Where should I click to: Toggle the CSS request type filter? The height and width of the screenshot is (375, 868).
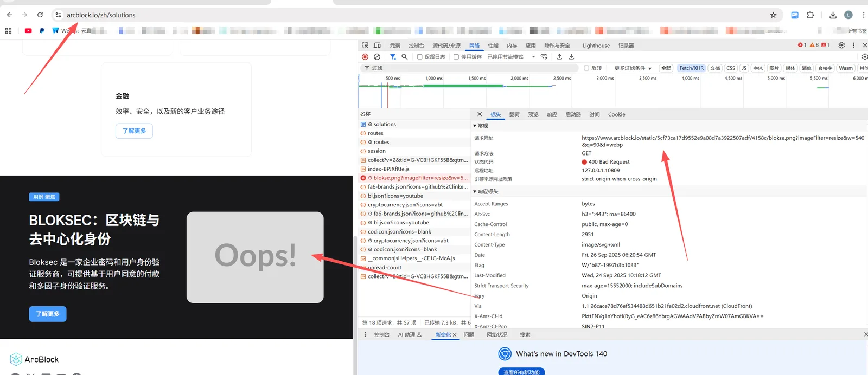731,68
